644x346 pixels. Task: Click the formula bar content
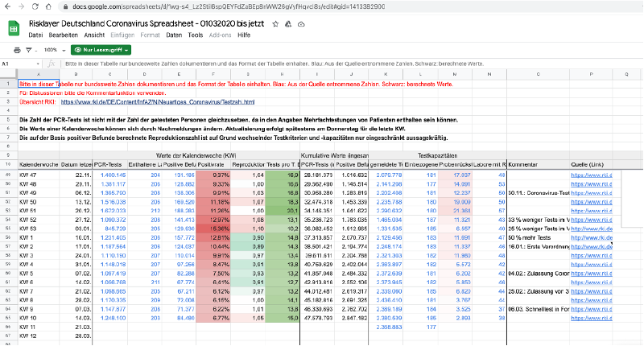pyautogui.click(x=275, y=64)
